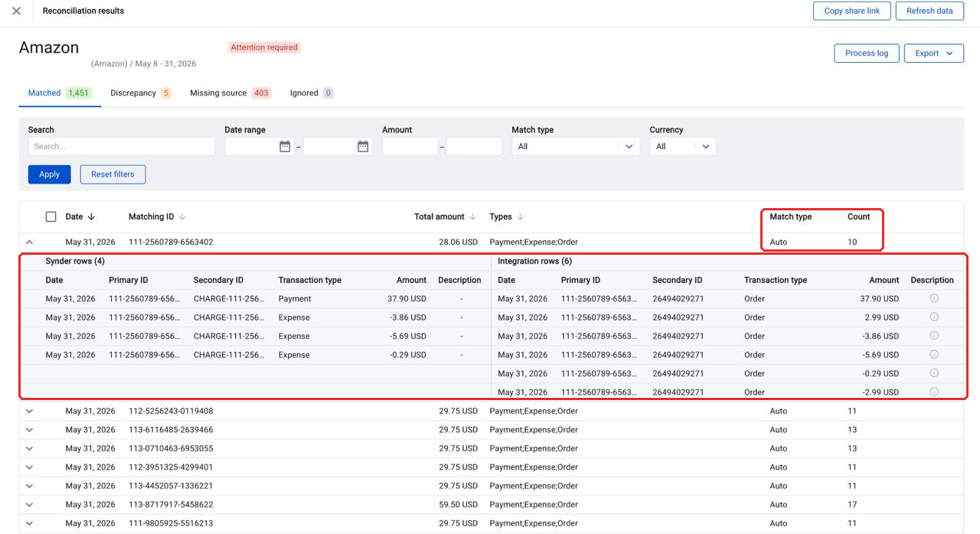Open calendar for end date range

click(x=363, y=146)
